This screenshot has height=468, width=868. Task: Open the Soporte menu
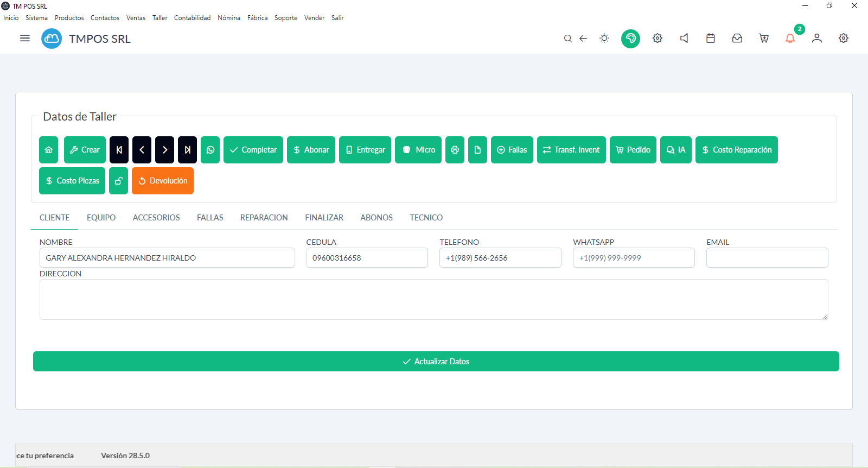286,18
